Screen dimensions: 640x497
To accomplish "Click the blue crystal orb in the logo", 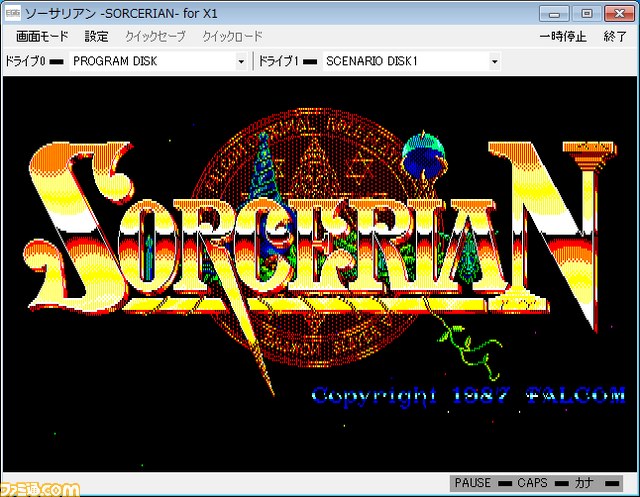I will (x=423, y=155).
